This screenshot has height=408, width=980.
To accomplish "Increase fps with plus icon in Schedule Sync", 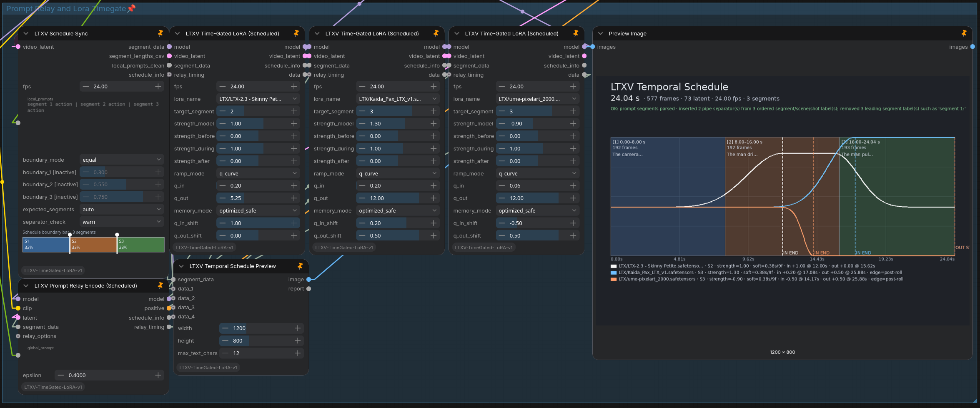I will tap(158, 86).
